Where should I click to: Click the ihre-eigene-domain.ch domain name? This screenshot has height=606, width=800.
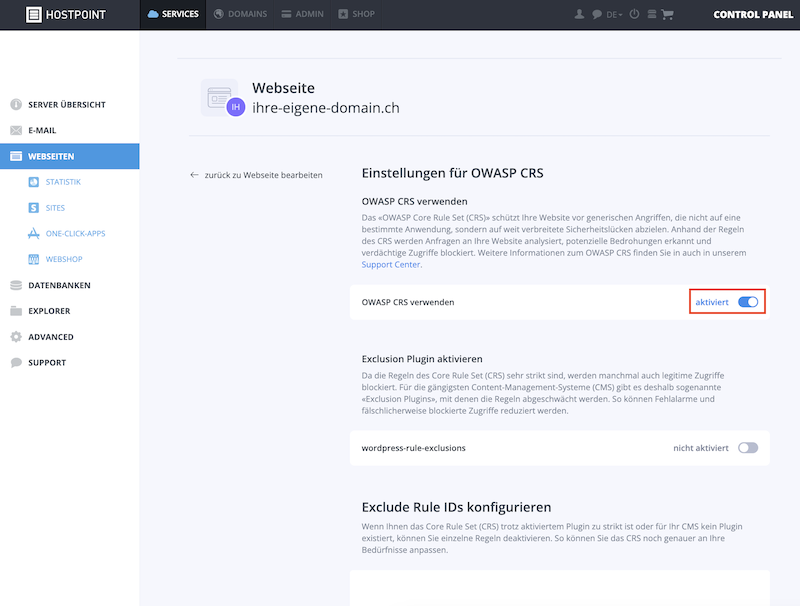[x=326, y=108]
